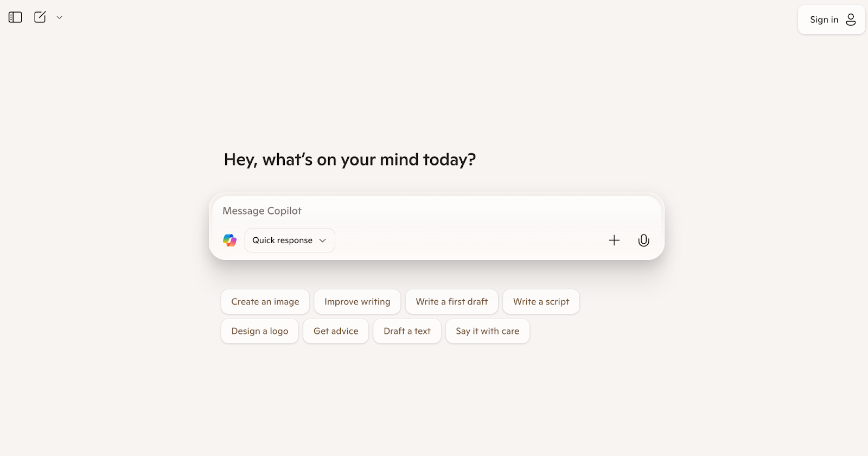This screenshot has width=868, height=456.
Task: Choose the Say it with care chip
Action: point(488,331)
